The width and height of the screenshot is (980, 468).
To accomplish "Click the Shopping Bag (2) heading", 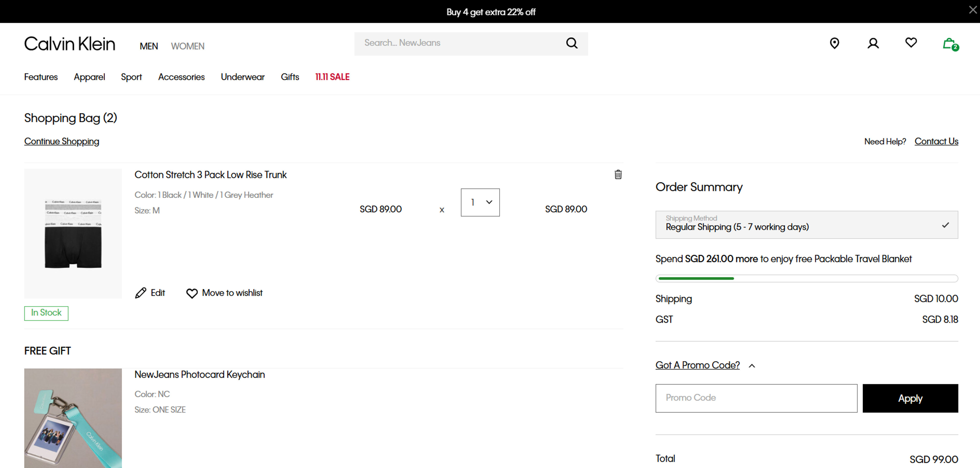I will [71, 118].
